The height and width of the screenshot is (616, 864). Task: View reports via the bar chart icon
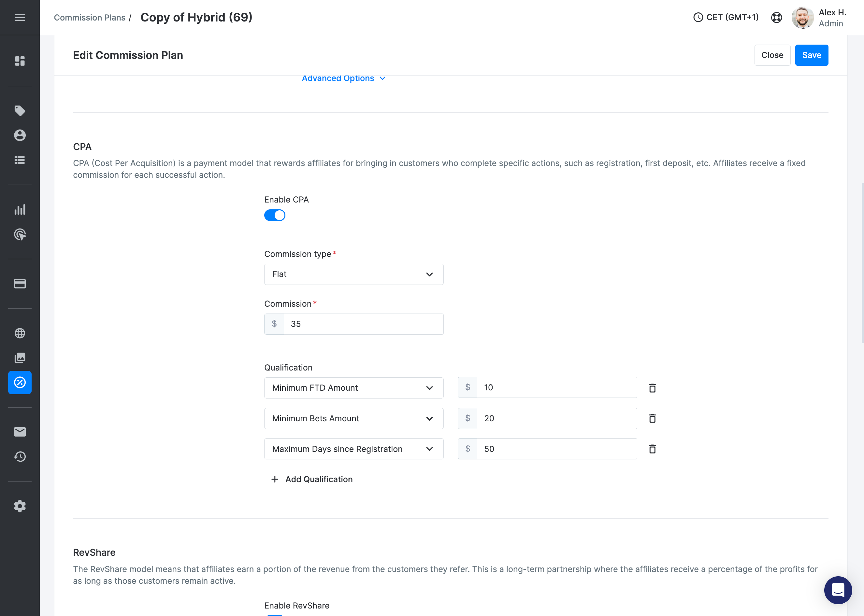coord(20,209)
